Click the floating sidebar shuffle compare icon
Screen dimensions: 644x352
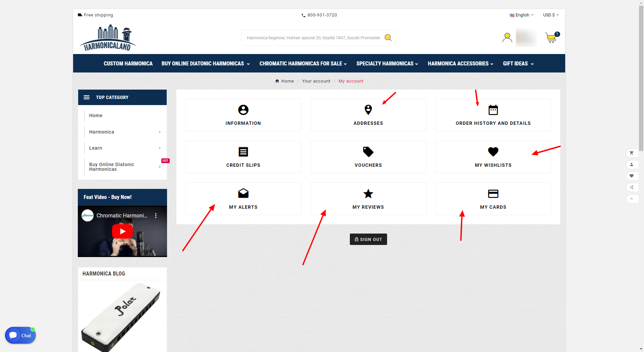pyautogui.click(x=632, y=187)
